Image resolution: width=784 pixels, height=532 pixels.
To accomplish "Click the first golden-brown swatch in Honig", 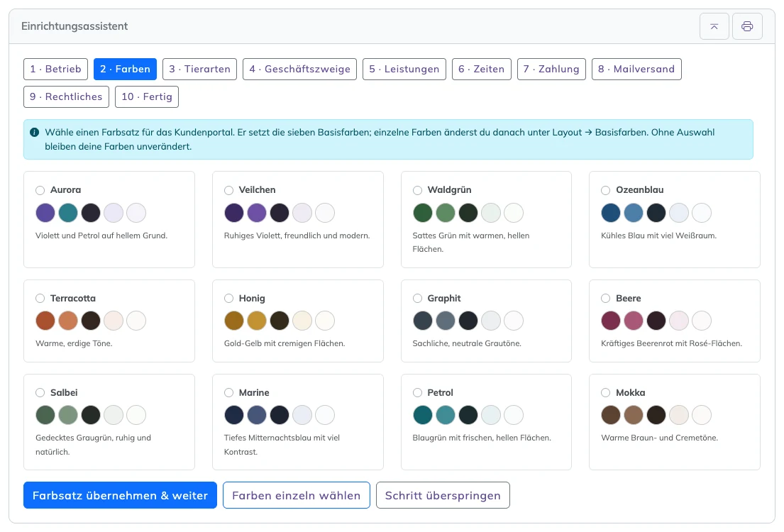I will click(x=233, y=321).
